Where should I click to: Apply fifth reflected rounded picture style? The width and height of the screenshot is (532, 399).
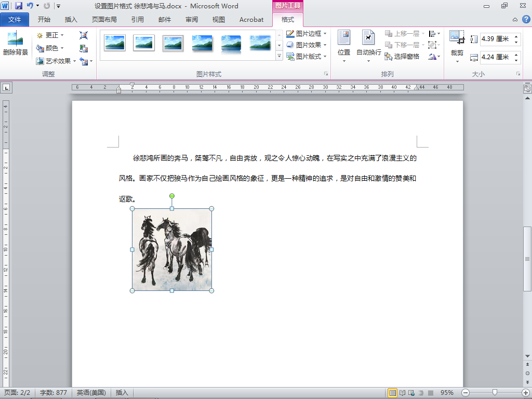[x=231, y=43]
